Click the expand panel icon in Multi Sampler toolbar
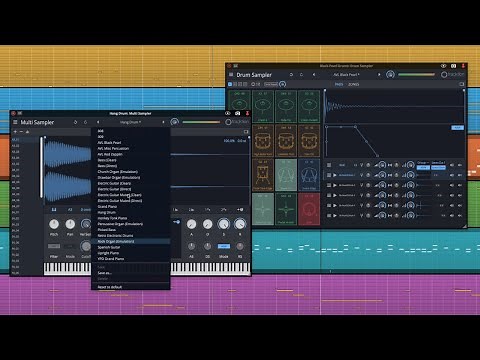Viewport: 480px width, 360px height. pos(246,132)
